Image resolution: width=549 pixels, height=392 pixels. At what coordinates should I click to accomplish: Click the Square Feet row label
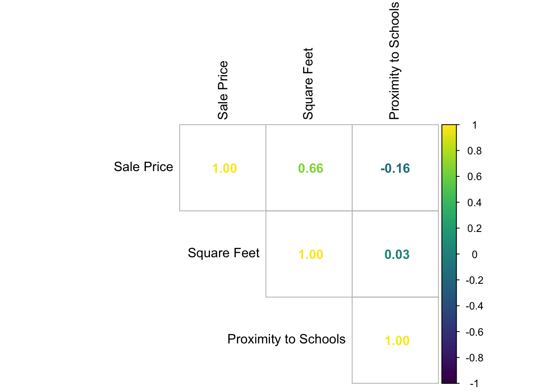[223, 253]
